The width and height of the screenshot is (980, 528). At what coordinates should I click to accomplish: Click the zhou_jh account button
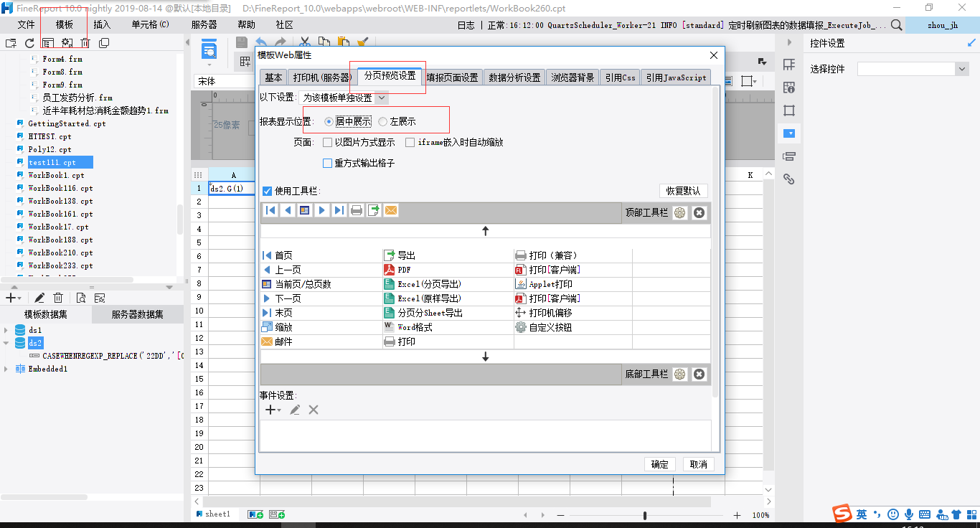(942, 24)
